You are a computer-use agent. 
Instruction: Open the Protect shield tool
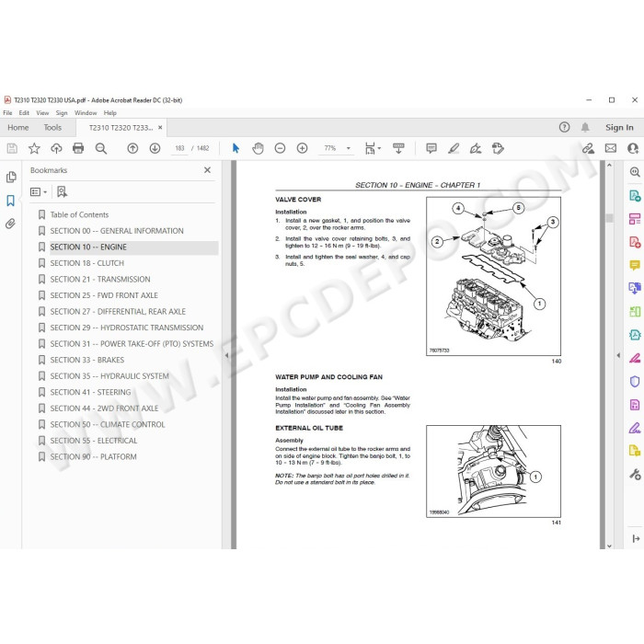tap(635, 381)
